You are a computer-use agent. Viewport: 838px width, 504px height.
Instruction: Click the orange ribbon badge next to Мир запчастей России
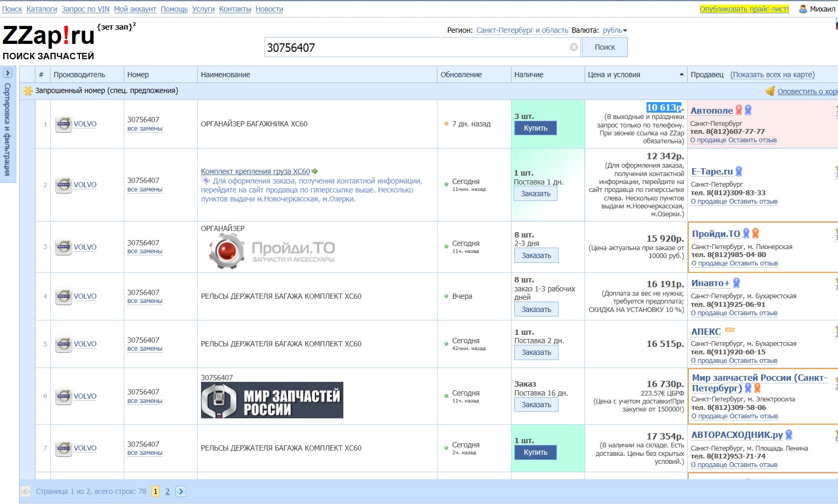pyautogui.click(x=758, y=388)
